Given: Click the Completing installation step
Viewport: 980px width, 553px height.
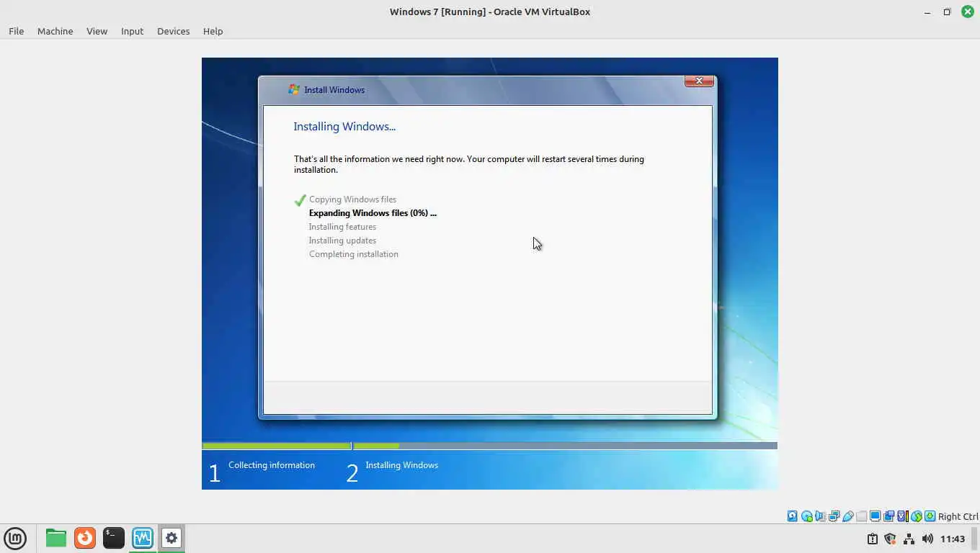Looking at the screenshot, I should (353, 254).
